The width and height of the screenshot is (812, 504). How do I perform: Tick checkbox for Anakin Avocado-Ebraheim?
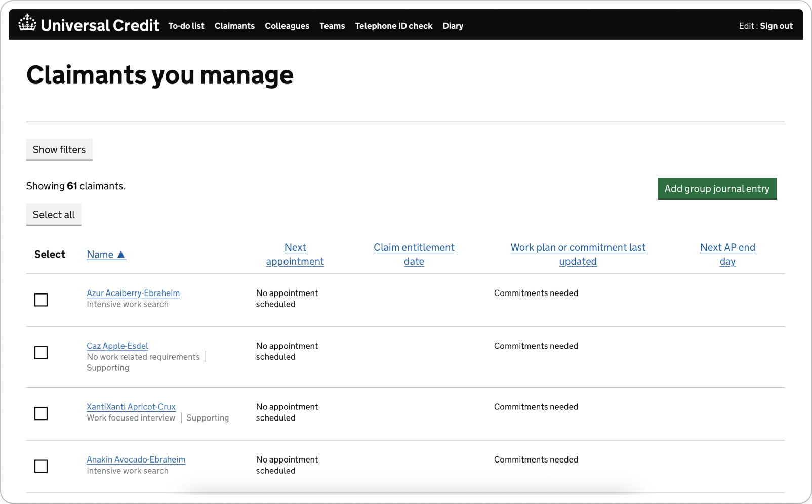pyautogui.click(x=41, y=467)
